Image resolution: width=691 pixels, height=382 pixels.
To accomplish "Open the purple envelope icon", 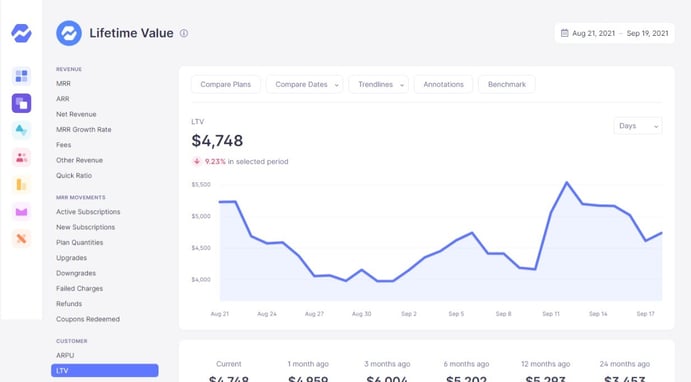I will pyautogui.click(x=21, y=212).
